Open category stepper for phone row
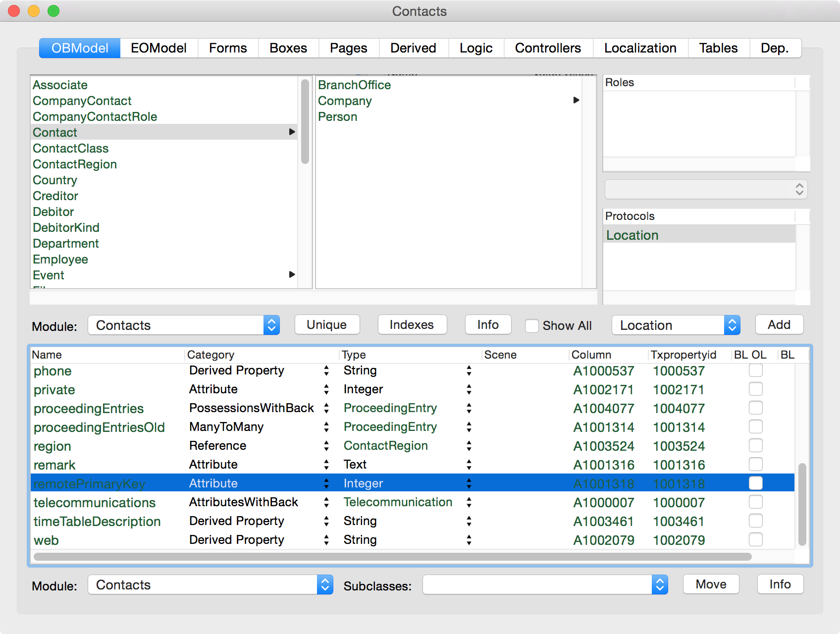The height and width of the screenshot is (634, 840). [326, 370]
